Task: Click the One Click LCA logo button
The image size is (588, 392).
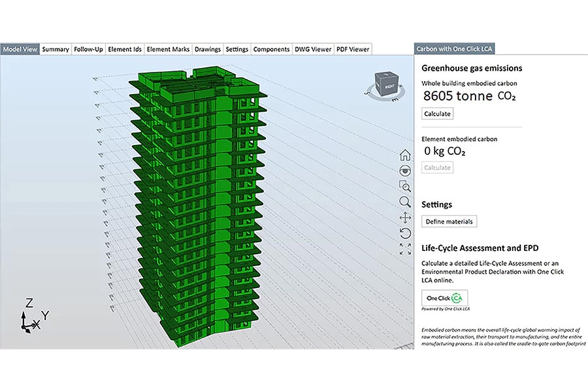Action: point(444,298)
